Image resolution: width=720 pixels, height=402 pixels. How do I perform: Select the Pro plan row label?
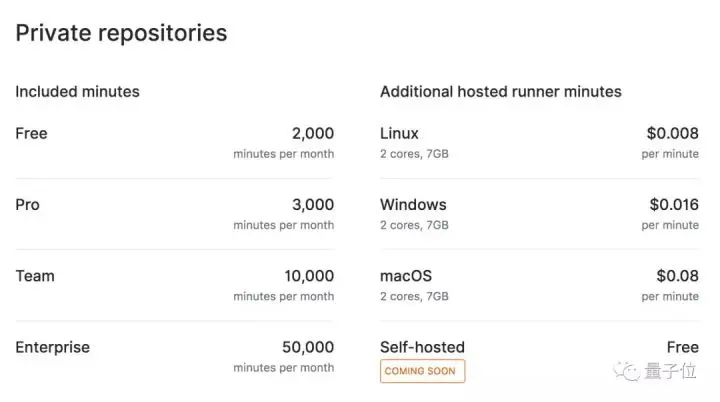pyautogui.click(x=28, y=204)
